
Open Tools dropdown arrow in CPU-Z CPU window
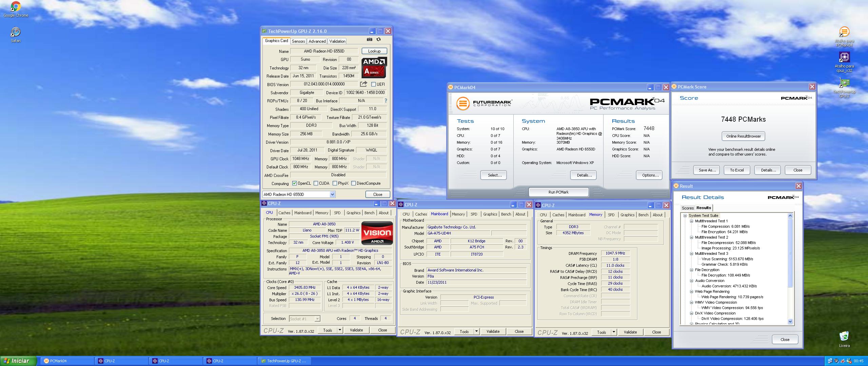(340, 330)
